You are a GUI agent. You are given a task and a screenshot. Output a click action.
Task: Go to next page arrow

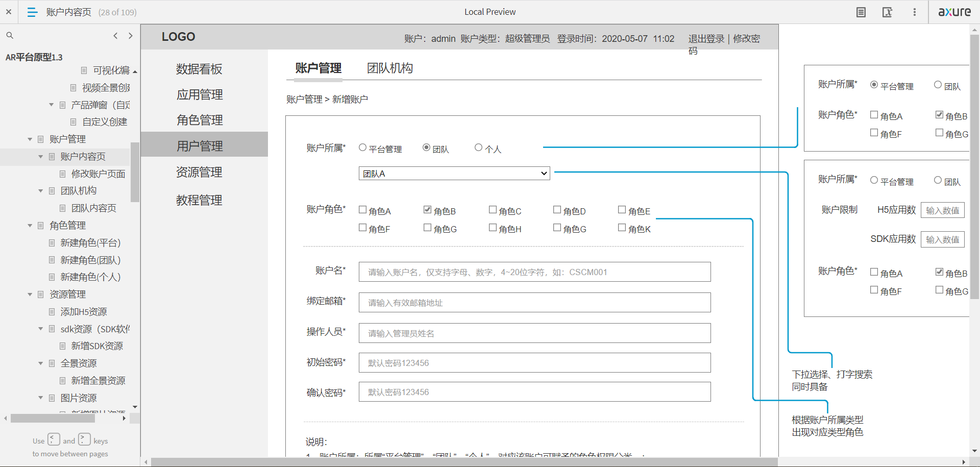pyautogui.click(x=131, y=35)
